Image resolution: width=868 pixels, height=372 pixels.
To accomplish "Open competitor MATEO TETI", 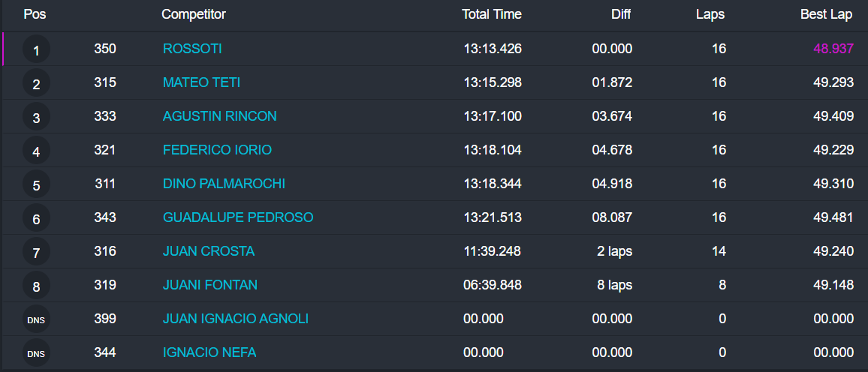I will pos(201,82).
